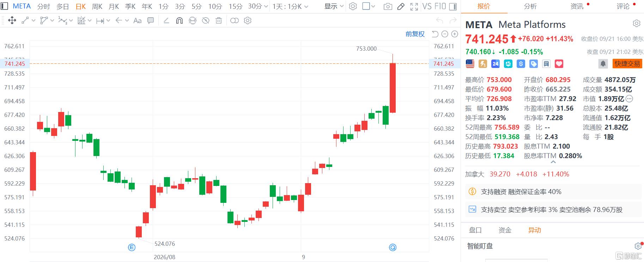The width and height of the screenshot is (644, 262).
Task: Open the F10 company info
Action: pyautogui.click(x=440, y=6)
